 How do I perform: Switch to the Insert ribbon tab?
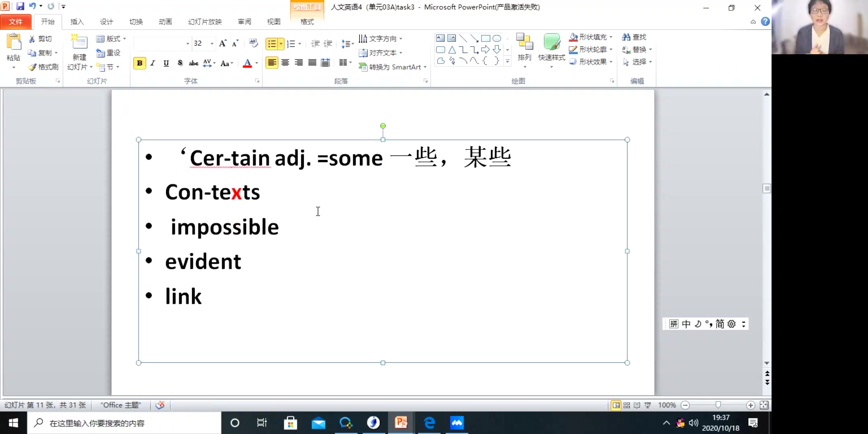point(77,22)
